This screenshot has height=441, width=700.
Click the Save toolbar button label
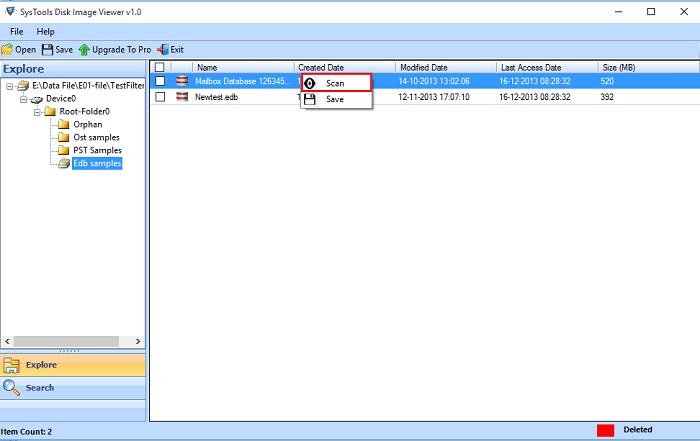pyautogui.click(x=64, y=50)
